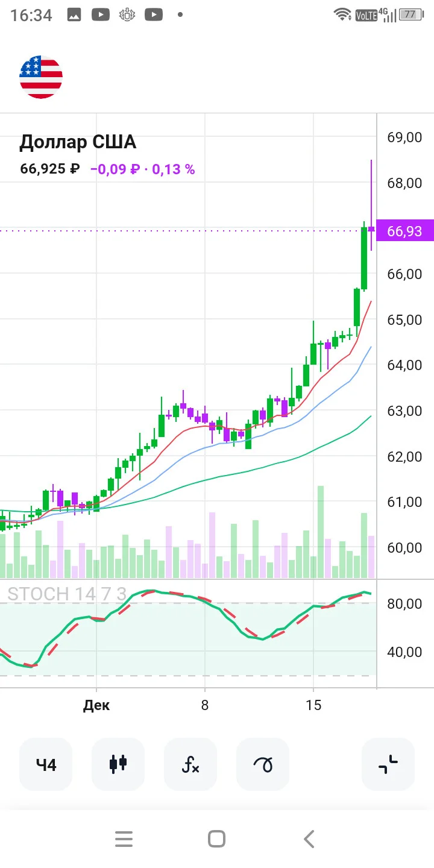This screenshot has width=434, height=868.
Task: Tap the 60,00 price axis label
Action: [404, 547]
